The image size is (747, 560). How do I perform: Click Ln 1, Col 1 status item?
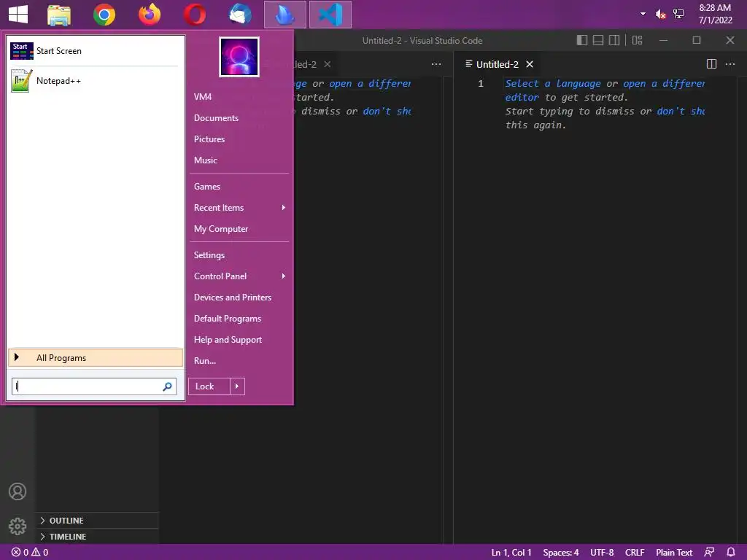click(x=511, y=553)
